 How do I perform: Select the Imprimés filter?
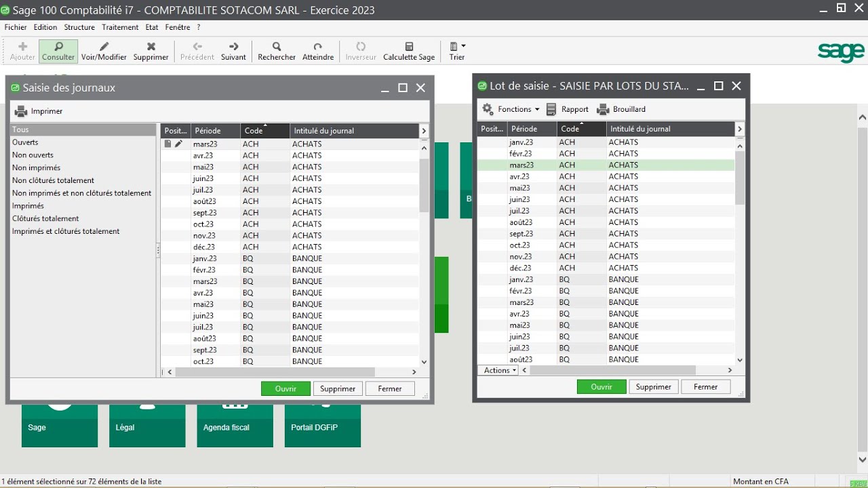(28, 206)
